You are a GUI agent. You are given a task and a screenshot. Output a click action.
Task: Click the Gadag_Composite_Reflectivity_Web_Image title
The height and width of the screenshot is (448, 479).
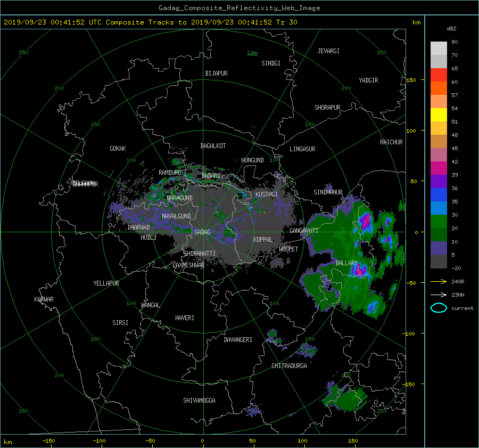point(239,8)
